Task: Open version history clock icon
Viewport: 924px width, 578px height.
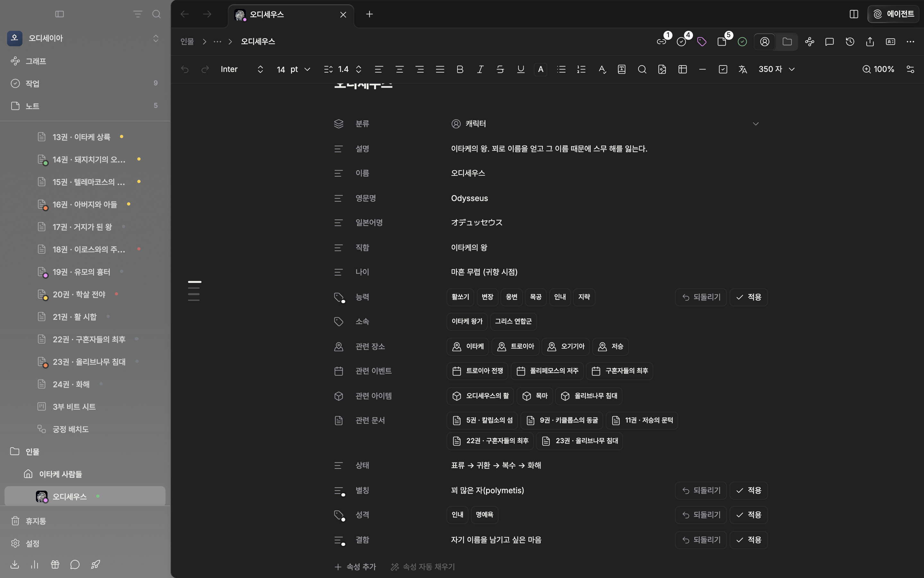Action: pyautogui.click(x=850, y=42)
